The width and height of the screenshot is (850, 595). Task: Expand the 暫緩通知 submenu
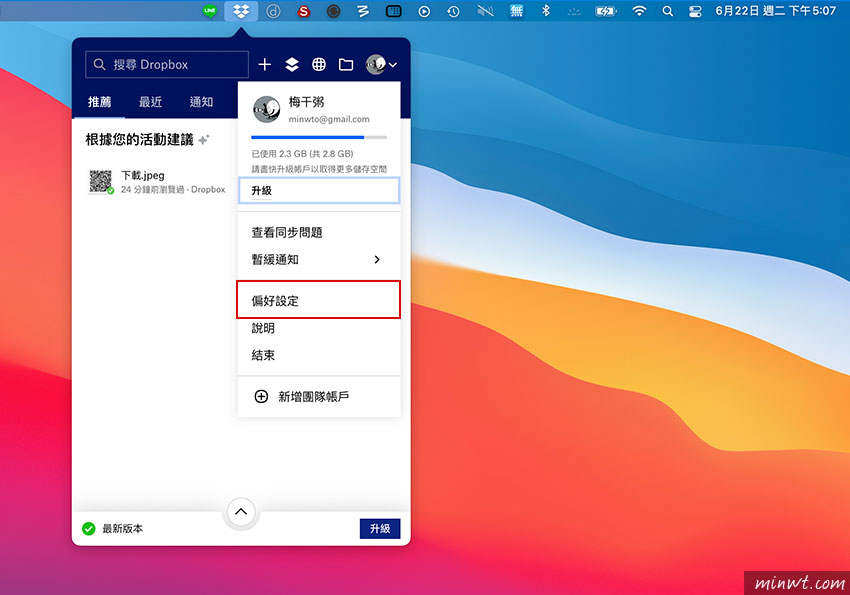pyautogui.click(x=319, y=260)
